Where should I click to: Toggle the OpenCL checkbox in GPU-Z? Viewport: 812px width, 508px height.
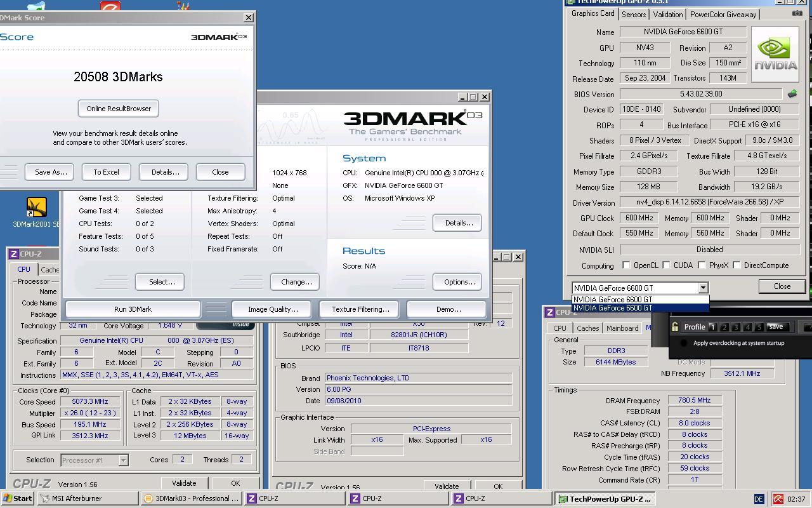tap(626, 265)
